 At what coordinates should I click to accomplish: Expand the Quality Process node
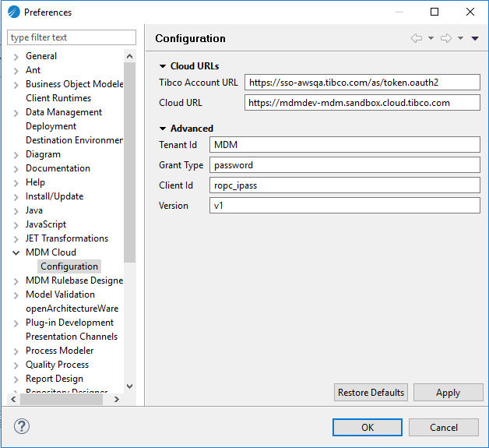click(x=16, y=365)
